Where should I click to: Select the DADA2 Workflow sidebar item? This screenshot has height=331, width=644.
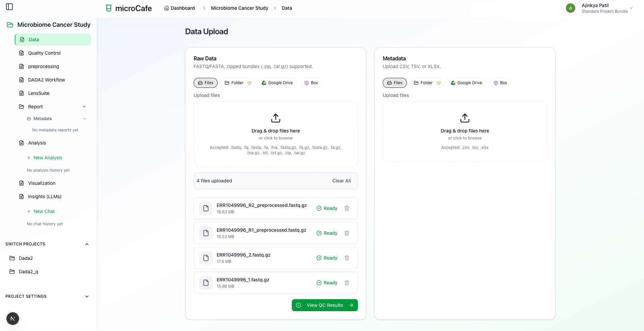46,80
